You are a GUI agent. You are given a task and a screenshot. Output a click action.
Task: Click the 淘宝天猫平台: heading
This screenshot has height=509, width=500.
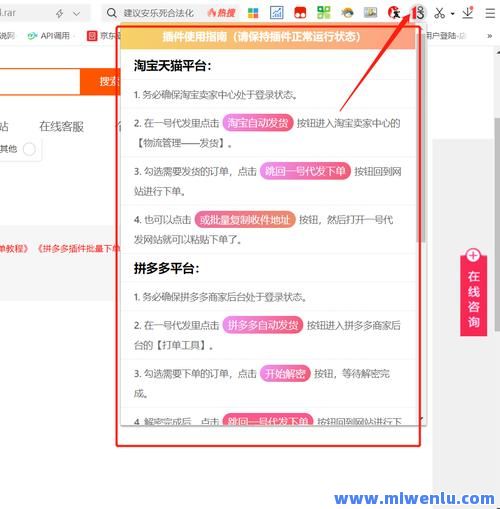(x=173, y=65)
